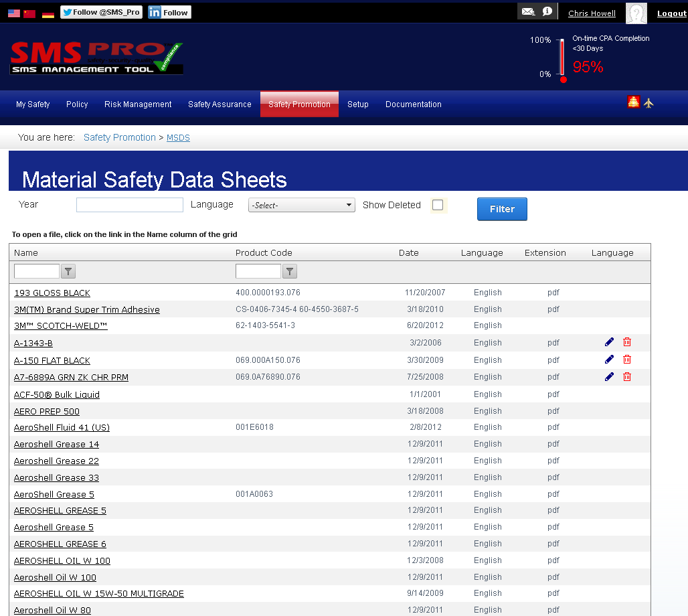Open the MSDS breadcrumb link
688x616 pixels.
pyautogui.click(x=178, y=137)
